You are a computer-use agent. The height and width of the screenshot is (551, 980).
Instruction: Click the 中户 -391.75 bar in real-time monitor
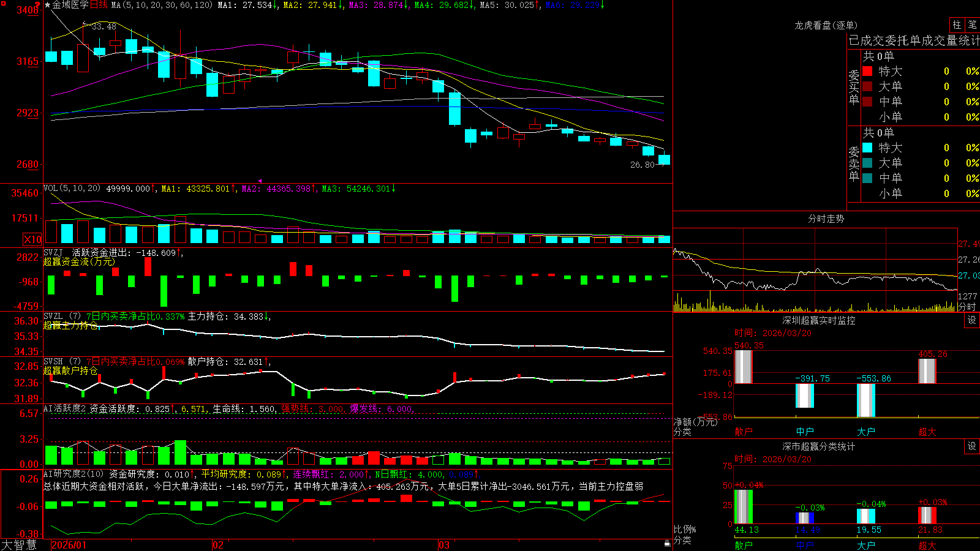tap(804, 395)
